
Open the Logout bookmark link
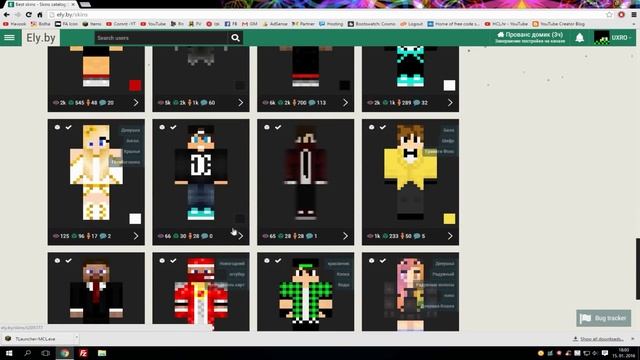411,24
